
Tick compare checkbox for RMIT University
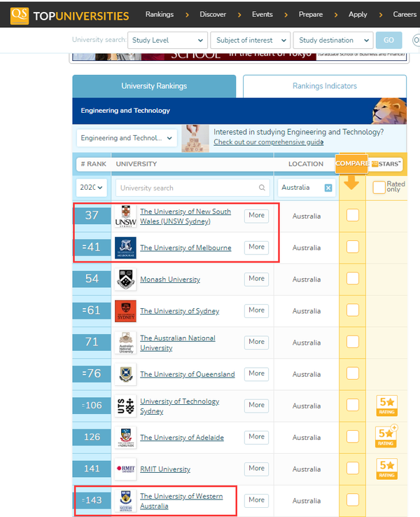[x=353, y=468]
